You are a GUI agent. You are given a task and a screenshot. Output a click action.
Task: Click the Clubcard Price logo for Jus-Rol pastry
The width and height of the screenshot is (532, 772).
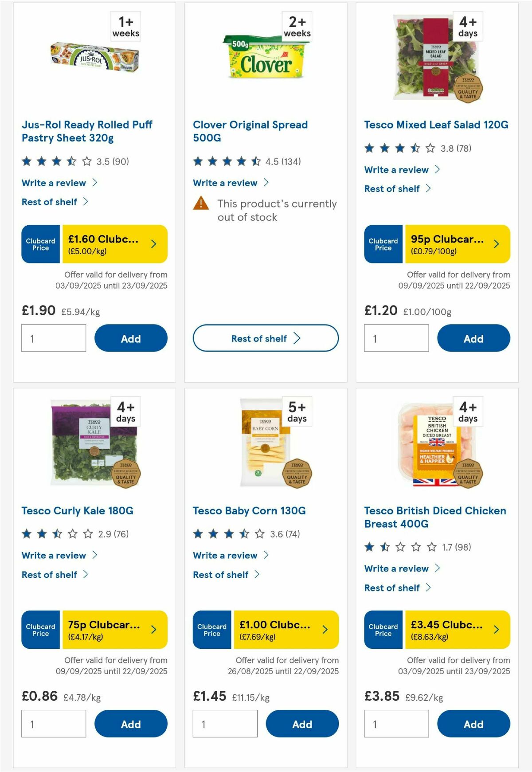(40, 244)
